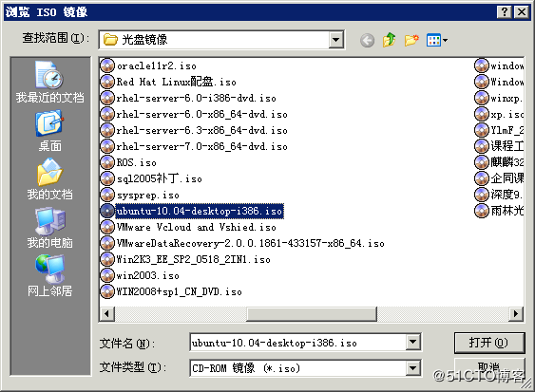Click the scroll left arrow of file list
Viewport: 535px width, 392px height.
[107, 313]
